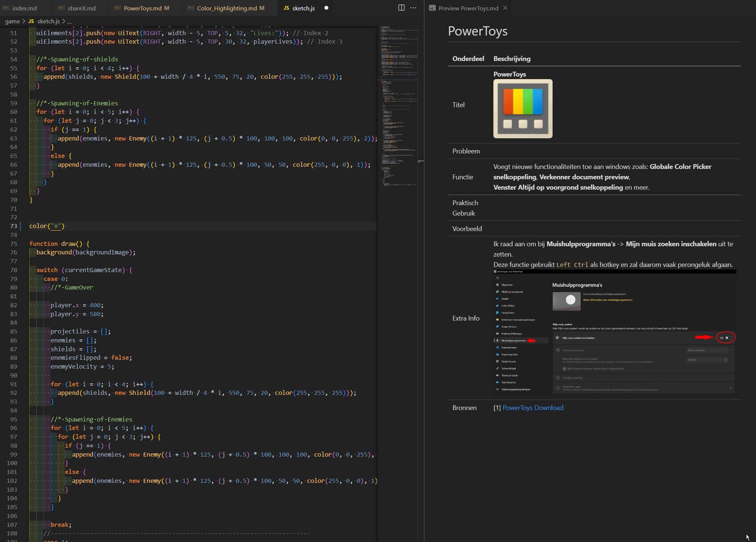Check the 'Niet activeren wanneer Gamemodus' checkbox
The width and height of the screenshot is (756, 542).
pyautogui.click(x=564, y=369)
